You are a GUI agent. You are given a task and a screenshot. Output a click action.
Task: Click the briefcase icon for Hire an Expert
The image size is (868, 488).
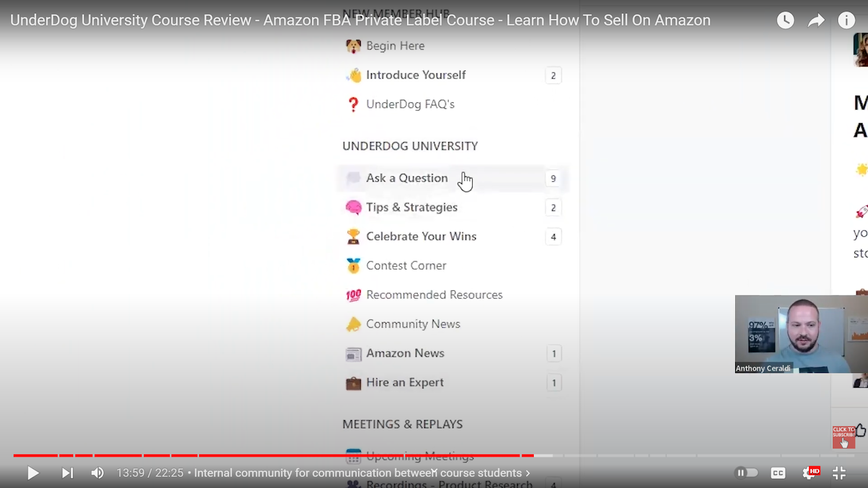click(353, 383)
